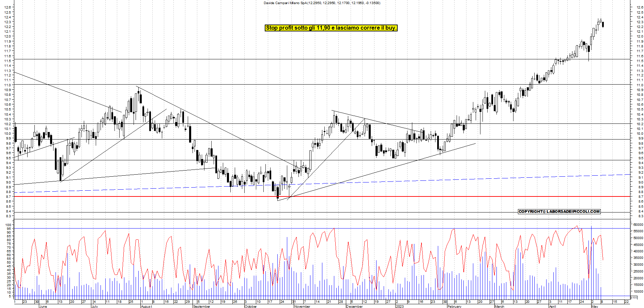This screenshot has width=644, height=308.
Task: Click the 45000 volume scale label
Action: click(x=638, y=245)
